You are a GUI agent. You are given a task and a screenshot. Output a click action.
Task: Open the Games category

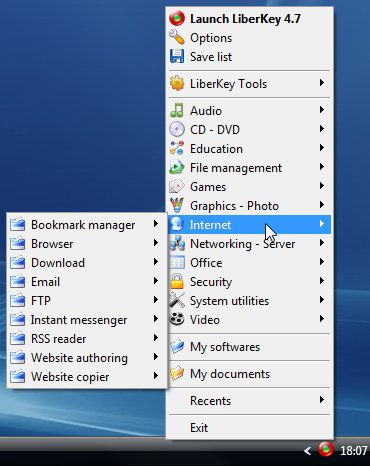click(x=249, y=187)
